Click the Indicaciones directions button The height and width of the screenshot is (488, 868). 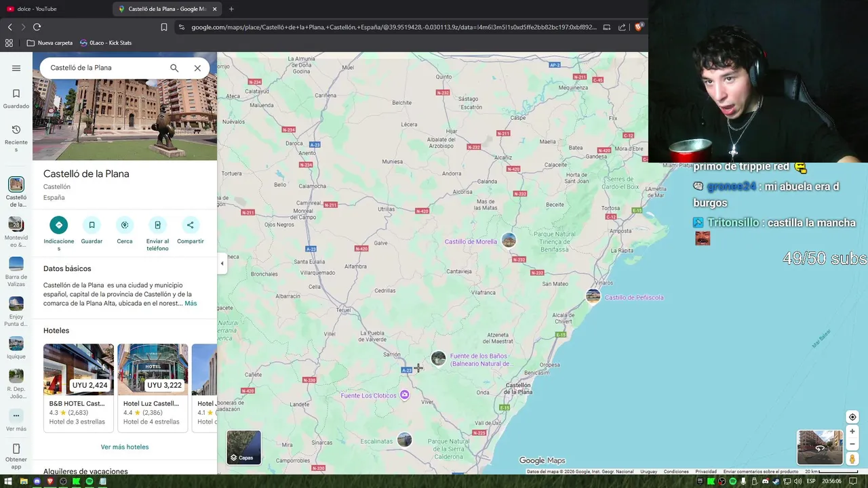click(x=59, y=225)
